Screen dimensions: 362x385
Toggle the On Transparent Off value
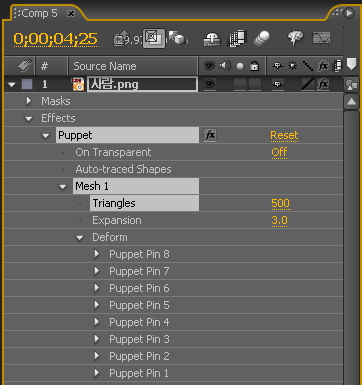click(279, 152)
